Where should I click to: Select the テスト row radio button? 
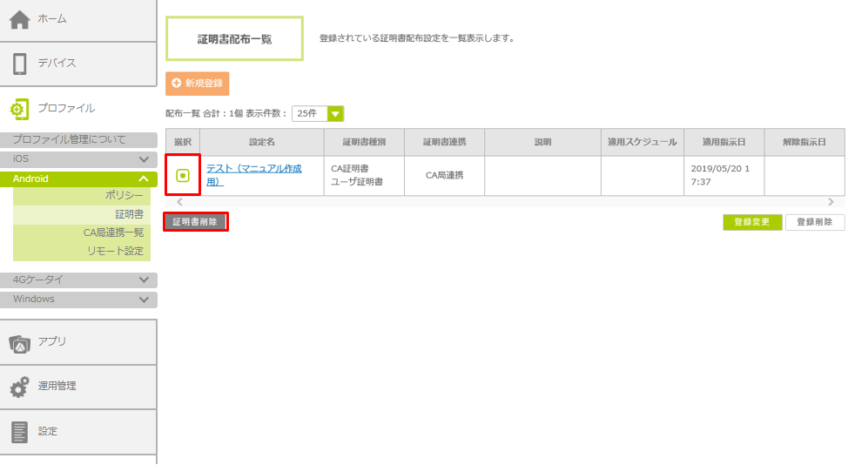[x=183, y=175]
